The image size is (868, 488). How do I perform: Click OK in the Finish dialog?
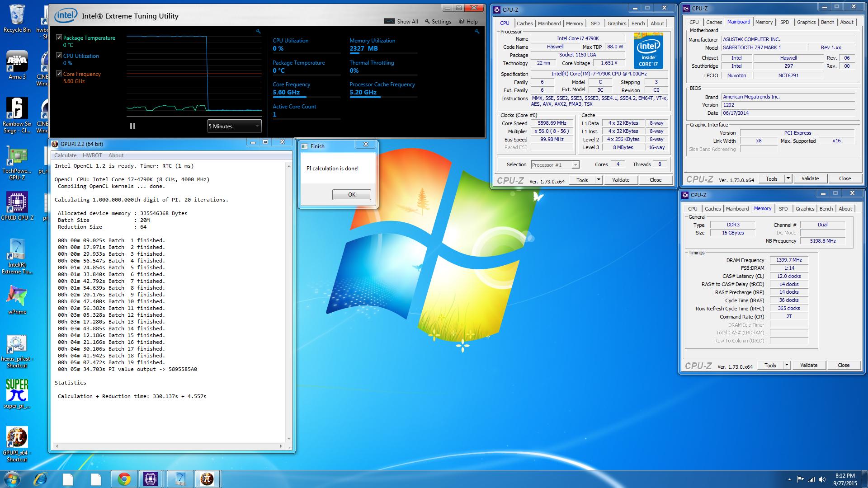(351, 194)
